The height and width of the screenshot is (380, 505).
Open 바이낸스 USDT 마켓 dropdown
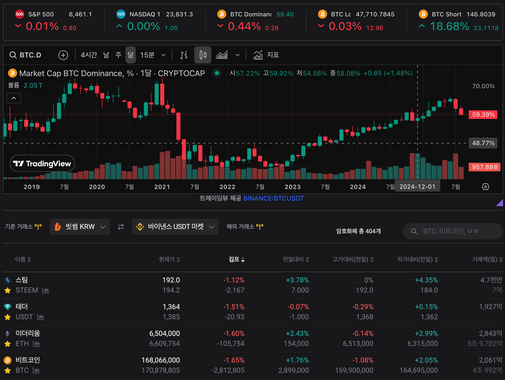pyautogui.click(x=175, y=227)
